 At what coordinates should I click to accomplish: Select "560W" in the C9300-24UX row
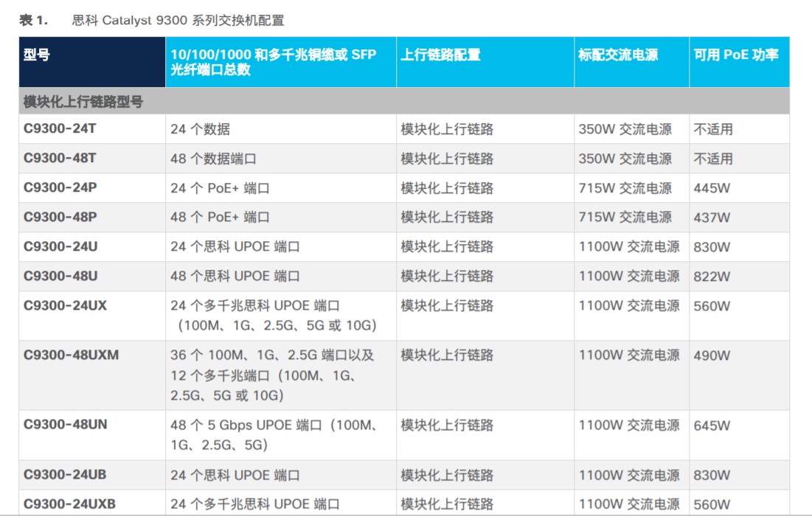click(712, 306)
